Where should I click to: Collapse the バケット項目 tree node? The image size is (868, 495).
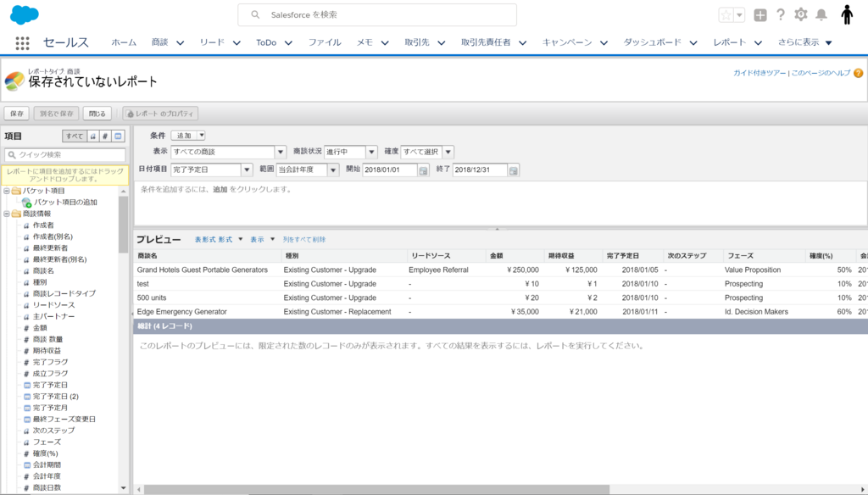point(7,191)
